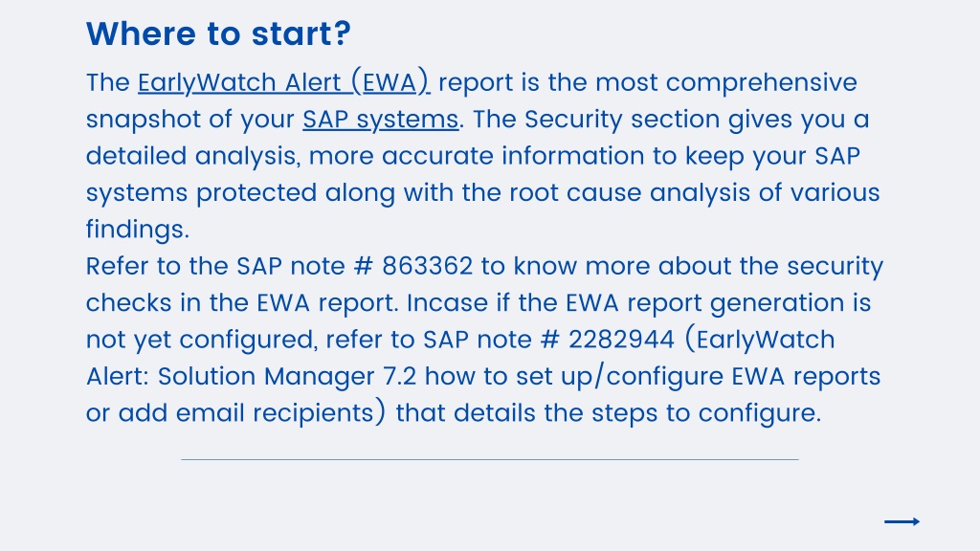Click the word 'Security' in second line

(x=573, y=120)
